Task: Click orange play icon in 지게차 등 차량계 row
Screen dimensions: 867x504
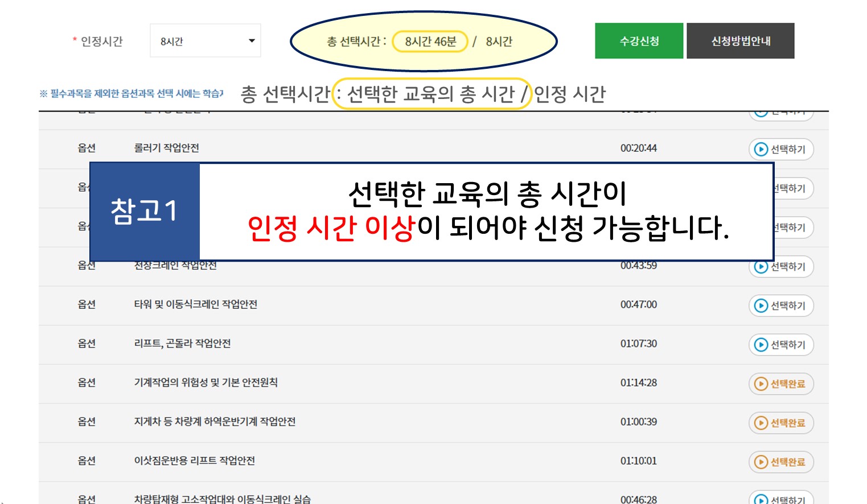Action: tap(761, 423)
